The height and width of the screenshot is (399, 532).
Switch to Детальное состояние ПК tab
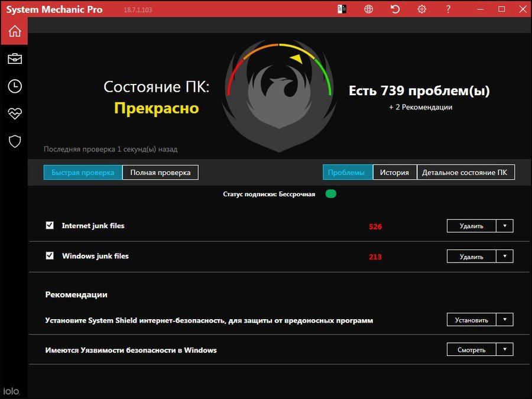466,173
